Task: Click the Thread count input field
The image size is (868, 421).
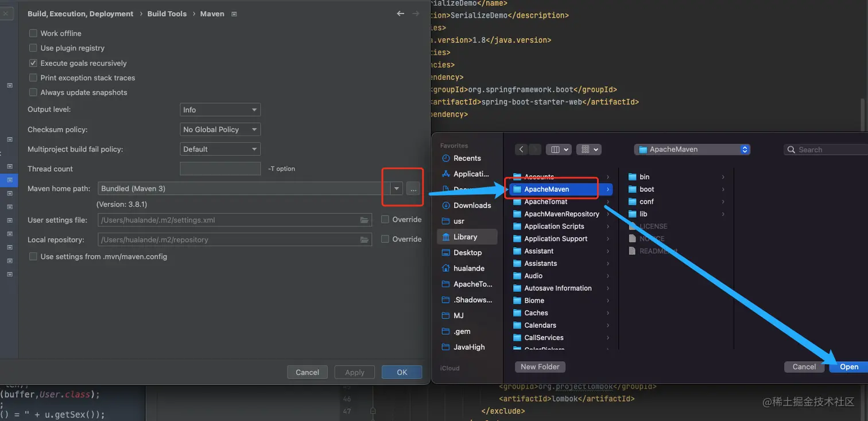Action: coord(220,169)
